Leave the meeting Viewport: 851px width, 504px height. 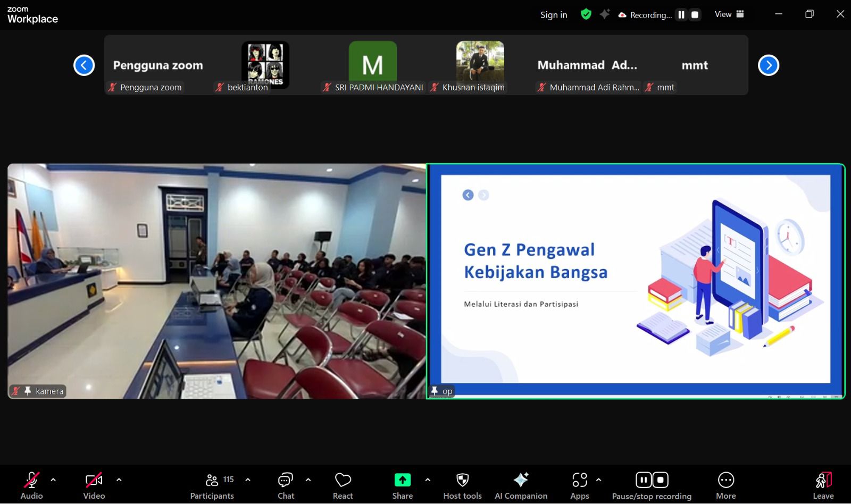(823, 485)
